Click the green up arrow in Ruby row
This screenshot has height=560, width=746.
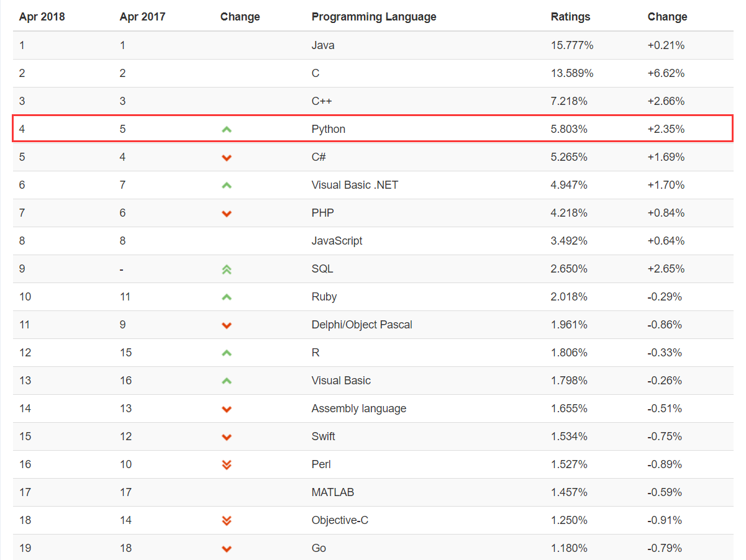point(227,297)
